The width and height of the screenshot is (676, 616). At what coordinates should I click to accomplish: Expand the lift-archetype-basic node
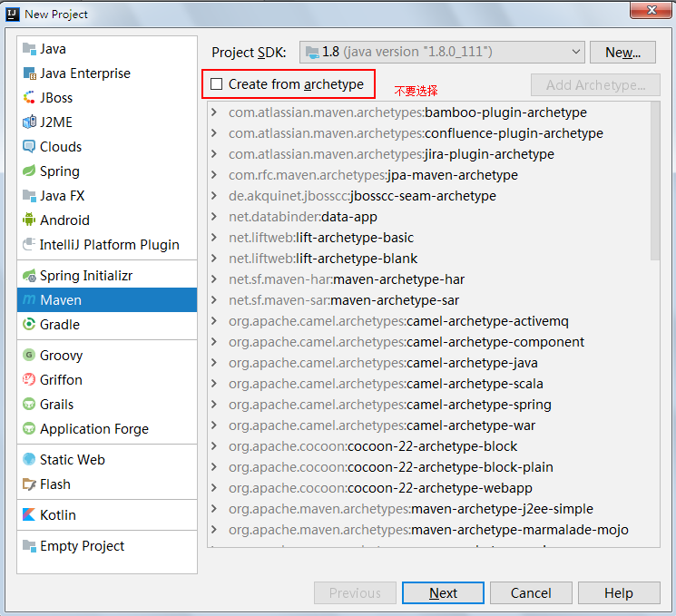[214, 238]
